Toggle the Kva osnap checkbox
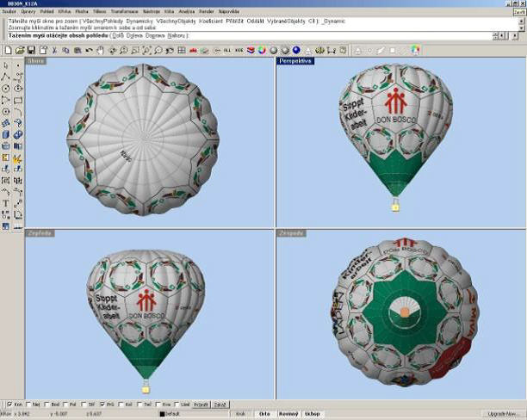 tap(158, 405)
